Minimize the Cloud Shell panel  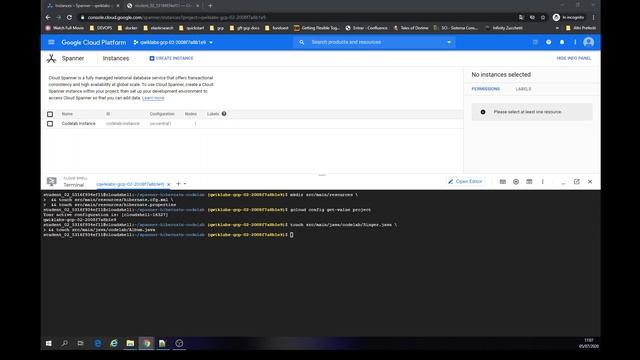click(563, 183)
